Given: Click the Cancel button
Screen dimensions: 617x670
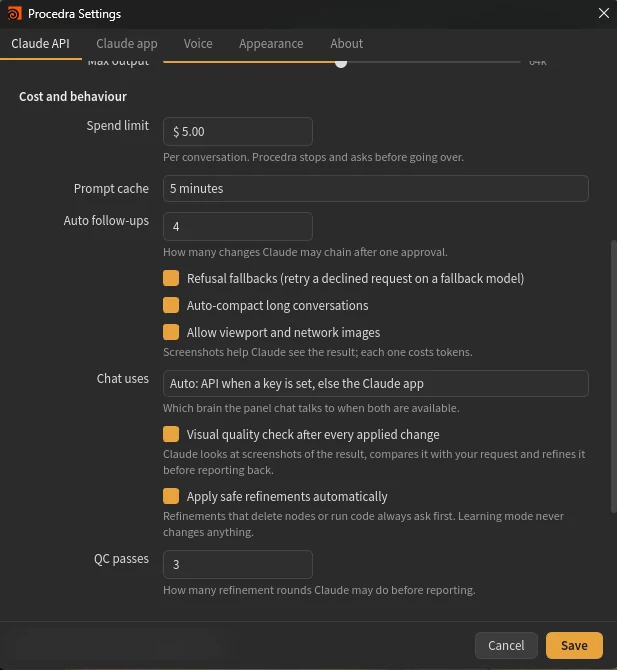Looking at the screenshot, I should 506,645.
